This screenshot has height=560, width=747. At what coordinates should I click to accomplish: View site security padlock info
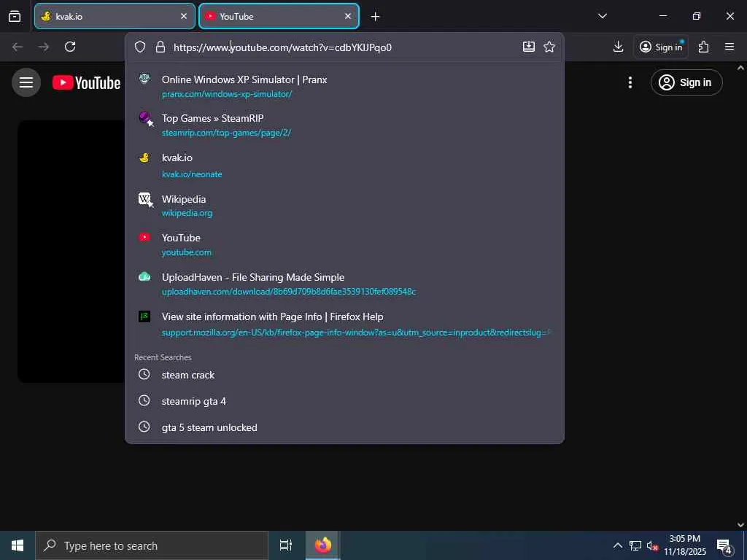coord(160,47)
